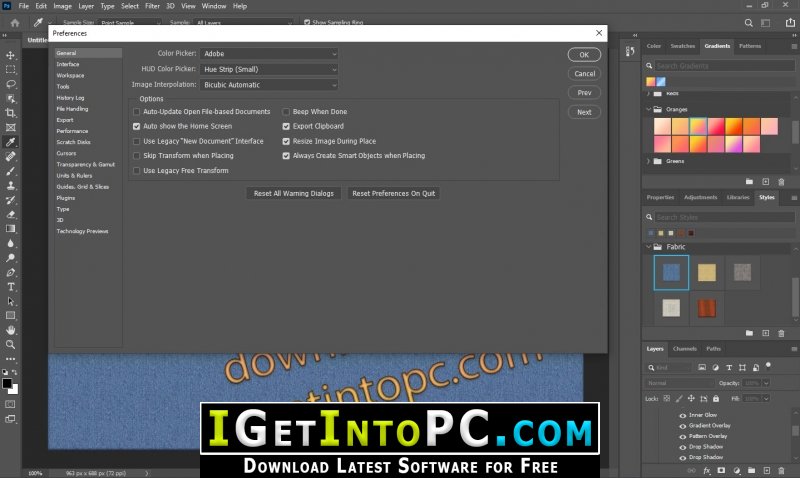The height and width of the screenshot is (478, 800).
Task: Create new style in Styles panel
Action: pyautogui.click(x=765, y=333)
